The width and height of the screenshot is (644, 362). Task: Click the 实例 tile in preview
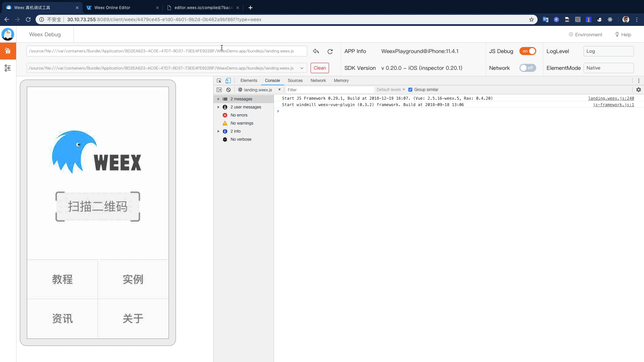133,279
